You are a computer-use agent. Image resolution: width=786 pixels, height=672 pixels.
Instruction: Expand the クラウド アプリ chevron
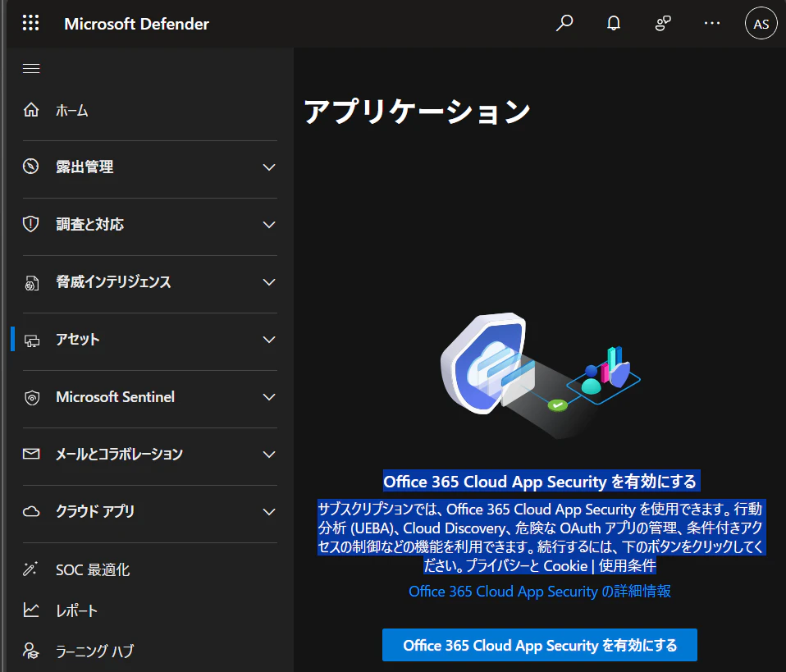[269, 511]
